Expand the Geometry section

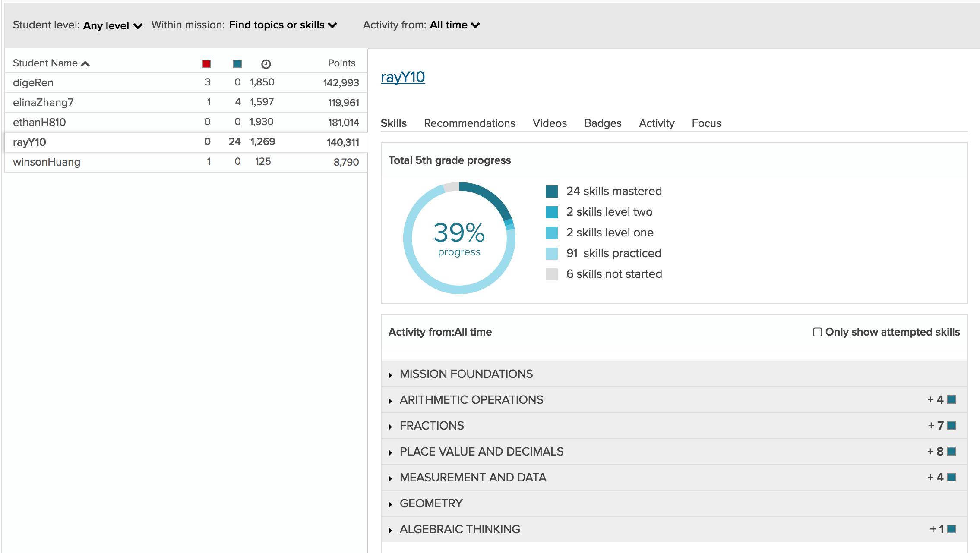coord(674,503)
